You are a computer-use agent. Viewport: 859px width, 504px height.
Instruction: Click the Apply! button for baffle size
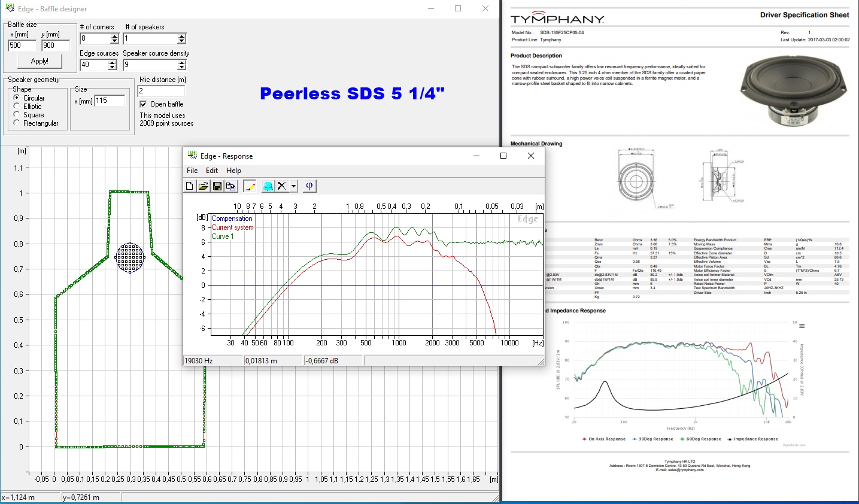pos(40,61)
